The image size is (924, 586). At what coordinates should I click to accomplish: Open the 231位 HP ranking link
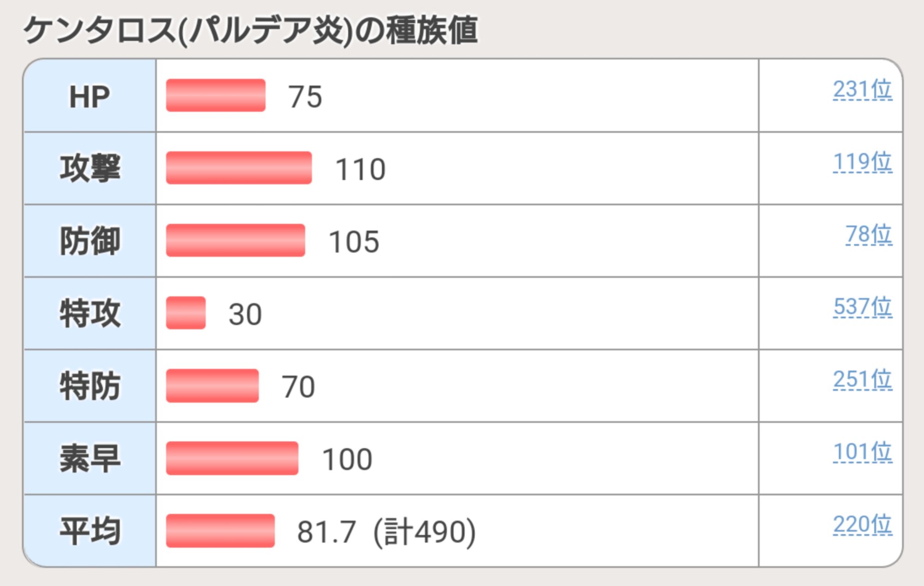click(862, 89)
